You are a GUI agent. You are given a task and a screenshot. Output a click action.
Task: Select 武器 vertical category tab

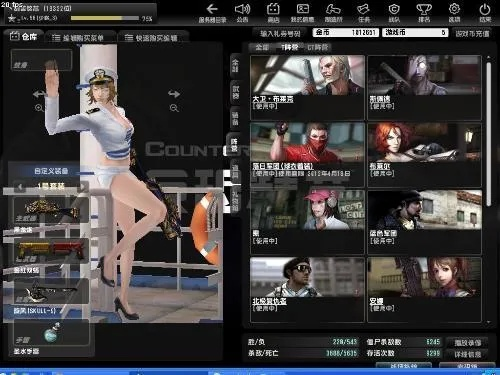click(x=235, y=92)
